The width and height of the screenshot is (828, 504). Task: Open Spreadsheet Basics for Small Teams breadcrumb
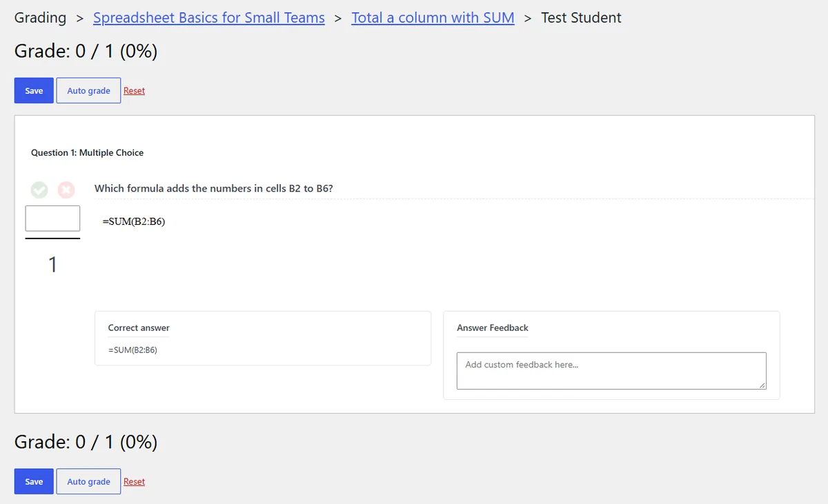pos(209,18)
